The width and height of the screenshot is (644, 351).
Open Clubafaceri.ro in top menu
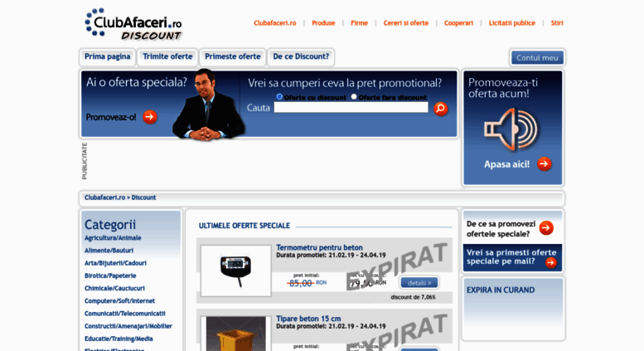[275, 23]
